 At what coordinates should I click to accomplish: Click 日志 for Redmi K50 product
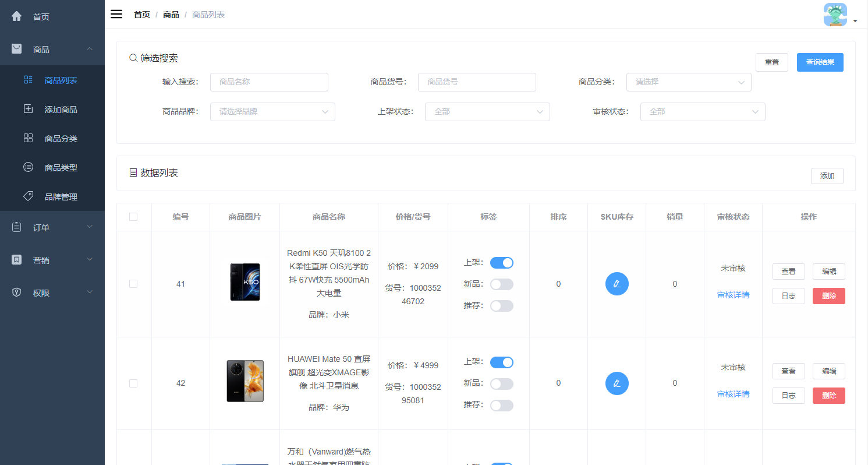789,296
